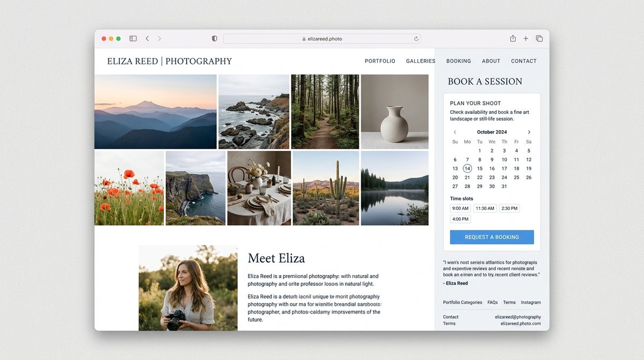The width and height of the screenshot is (644, 360).
Task: Open the rocky coastline photo
Action: pos(254,112)
